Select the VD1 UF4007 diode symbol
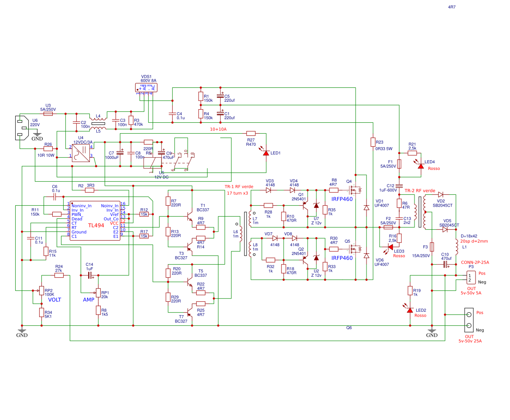The image size is (510, 420). (x=366, y=208)
